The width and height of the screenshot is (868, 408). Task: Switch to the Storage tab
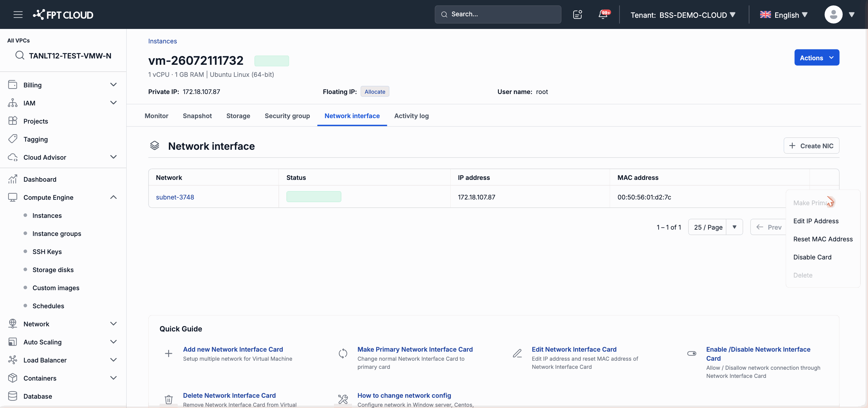238,116
